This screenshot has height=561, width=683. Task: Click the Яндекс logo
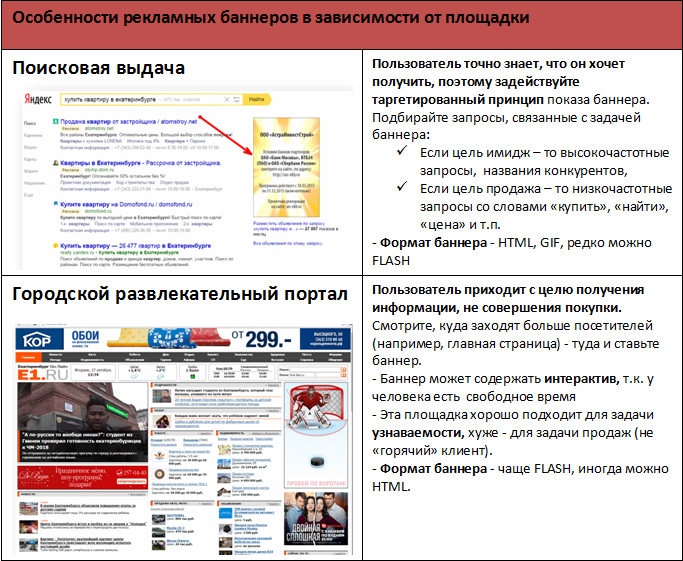38,99
